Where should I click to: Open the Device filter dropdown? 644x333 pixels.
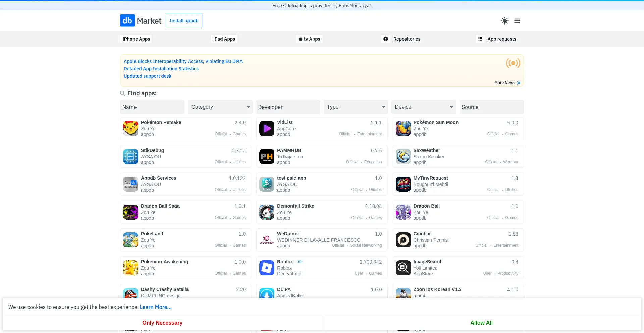[424, 107]
